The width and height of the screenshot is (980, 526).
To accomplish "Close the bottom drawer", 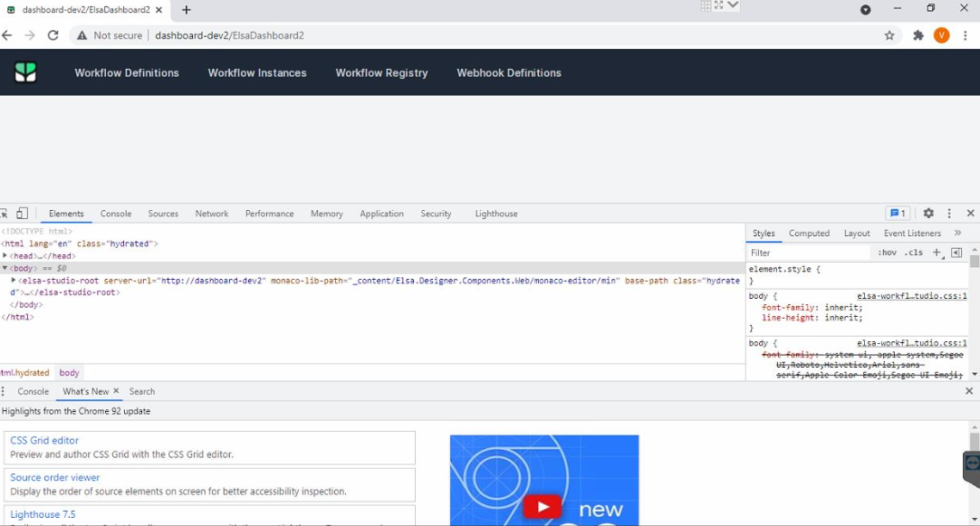I will point(969,392).
